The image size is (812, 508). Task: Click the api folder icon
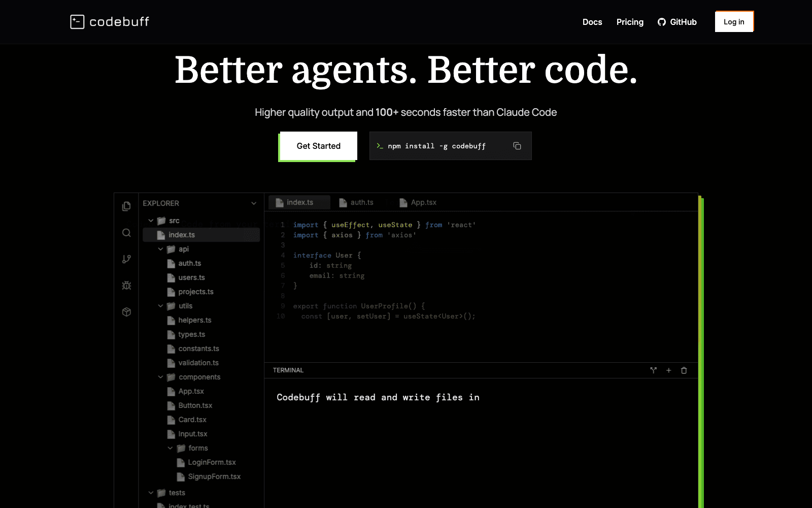[x=171, y=249]
